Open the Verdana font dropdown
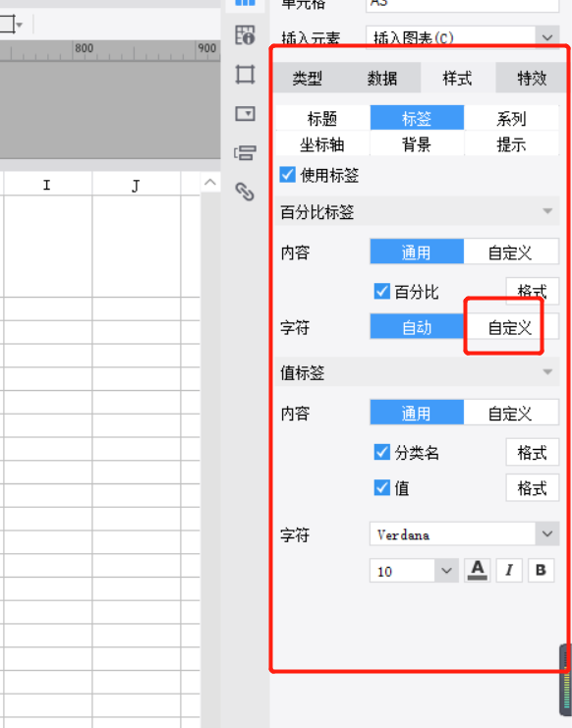Viewport: 572px width, 728px height. tap(546, 533)
